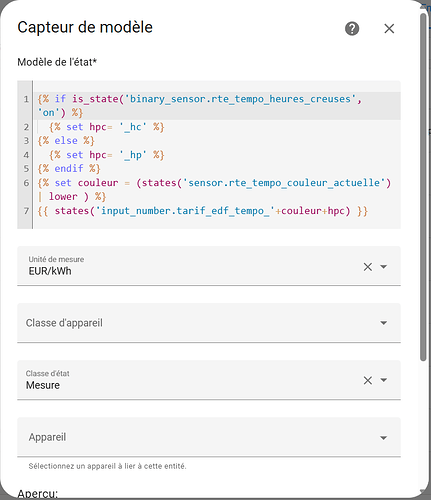
Task: Click template line 1 with 'binary_sensor.rte_tempo_heures_creuses'
Action: click(x=217, y=106)
